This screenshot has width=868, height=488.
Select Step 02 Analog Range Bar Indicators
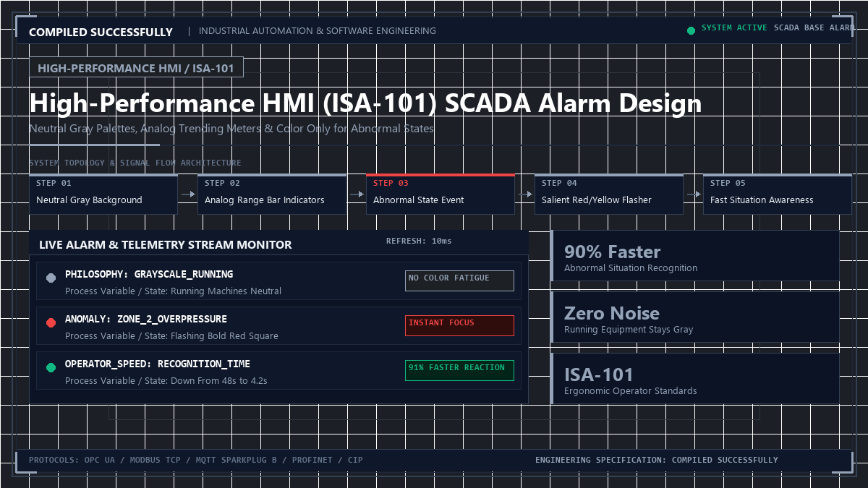272,194
